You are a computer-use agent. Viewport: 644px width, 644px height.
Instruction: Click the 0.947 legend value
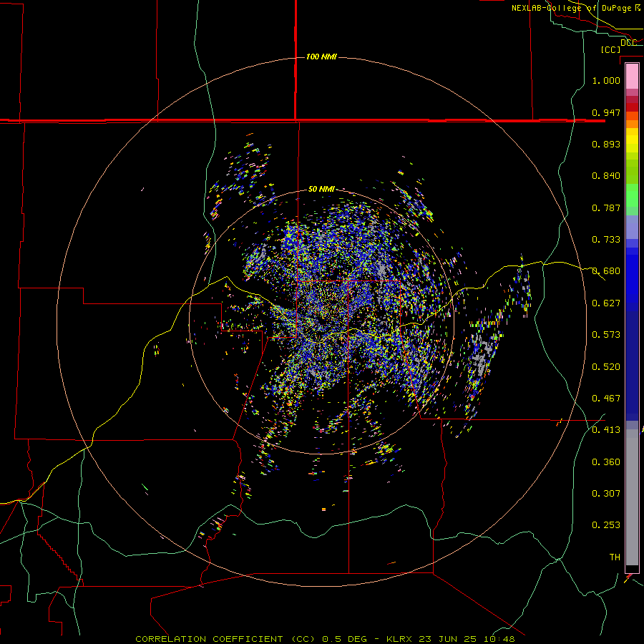[606, 112]
